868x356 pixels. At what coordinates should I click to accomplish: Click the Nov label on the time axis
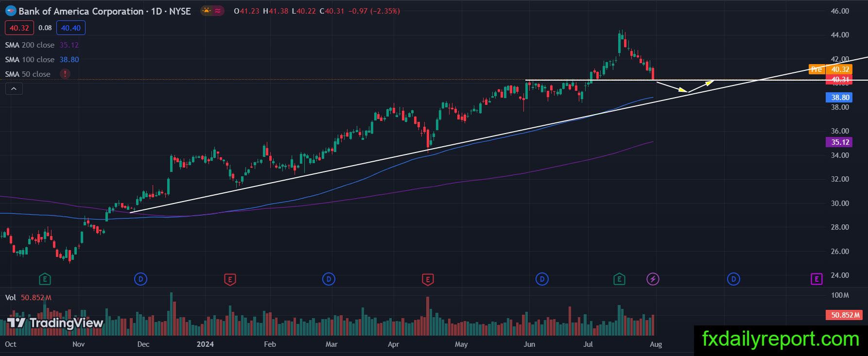point(78,344)
